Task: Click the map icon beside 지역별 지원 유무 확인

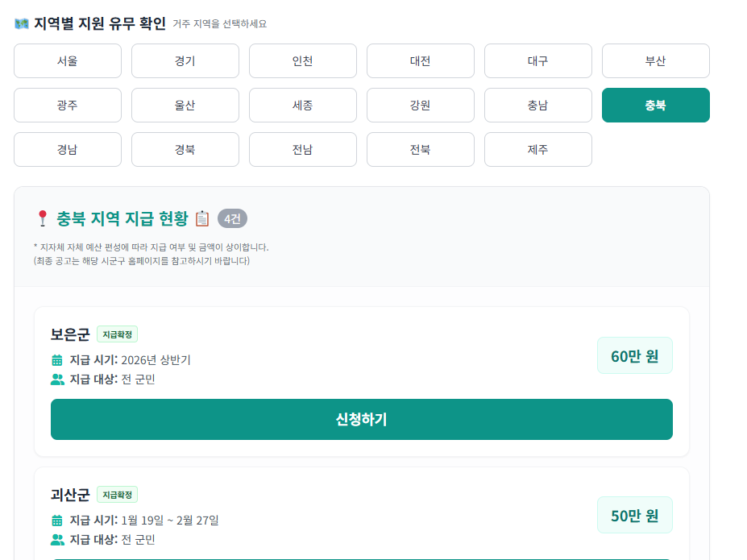Action: (x=22, y=23)
